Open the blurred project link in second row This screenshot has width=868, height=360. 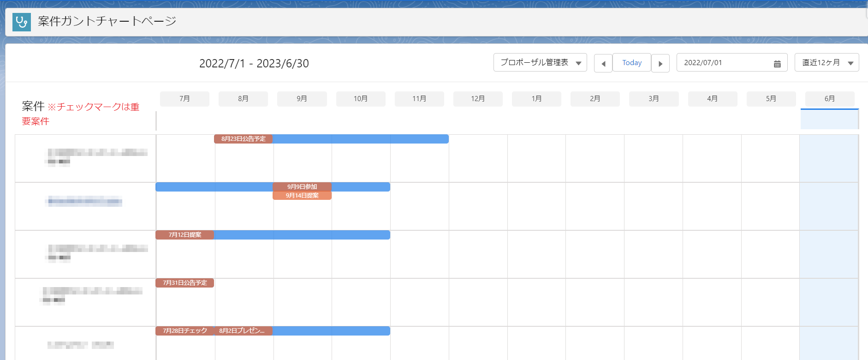85,201
